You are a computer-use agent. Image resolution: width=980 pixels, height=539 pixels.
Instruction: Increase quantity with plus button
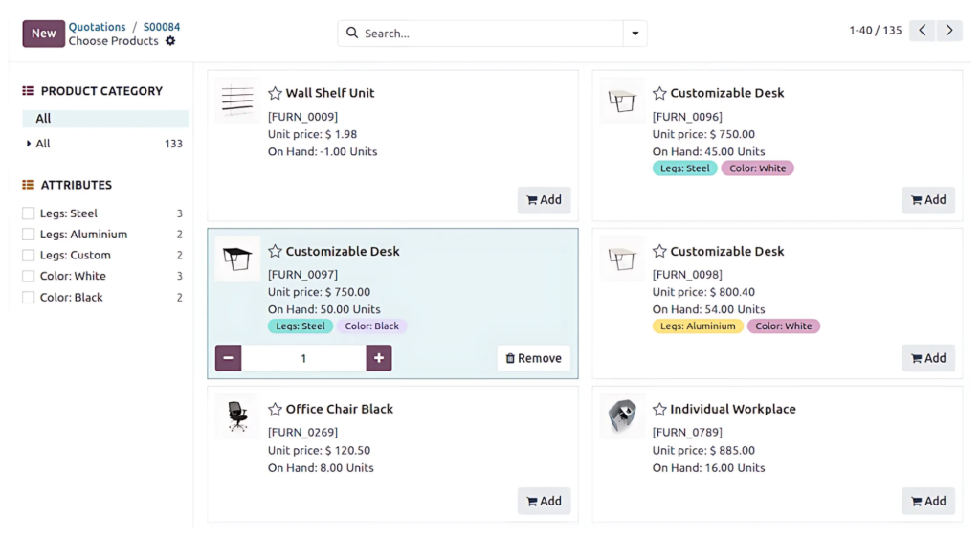point(379,358)
